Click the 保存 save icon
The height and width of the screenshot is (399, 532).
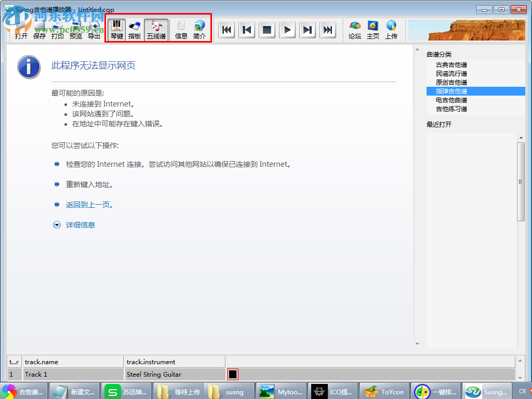pyautogui.click(x=39, y=30)
